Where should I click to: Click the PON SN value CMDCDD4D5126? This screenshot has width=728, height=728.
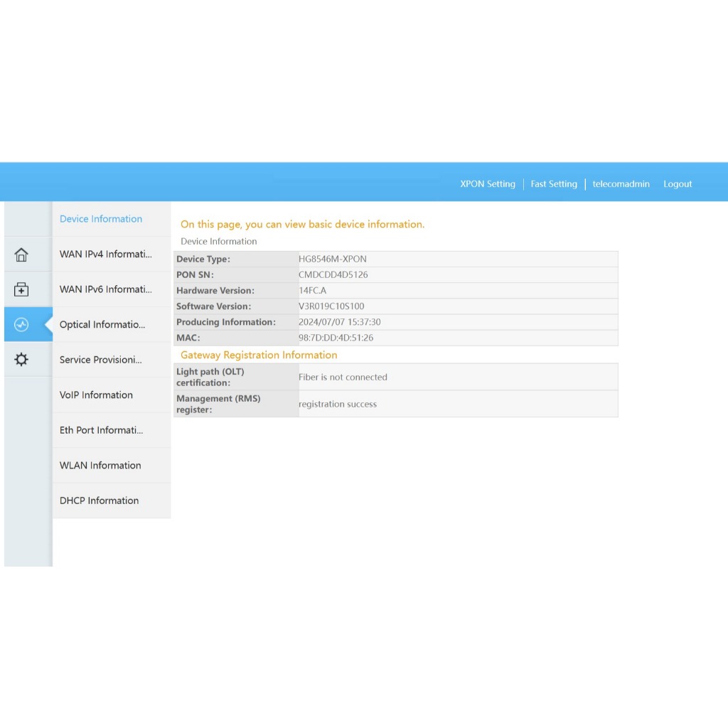point(333,275)
